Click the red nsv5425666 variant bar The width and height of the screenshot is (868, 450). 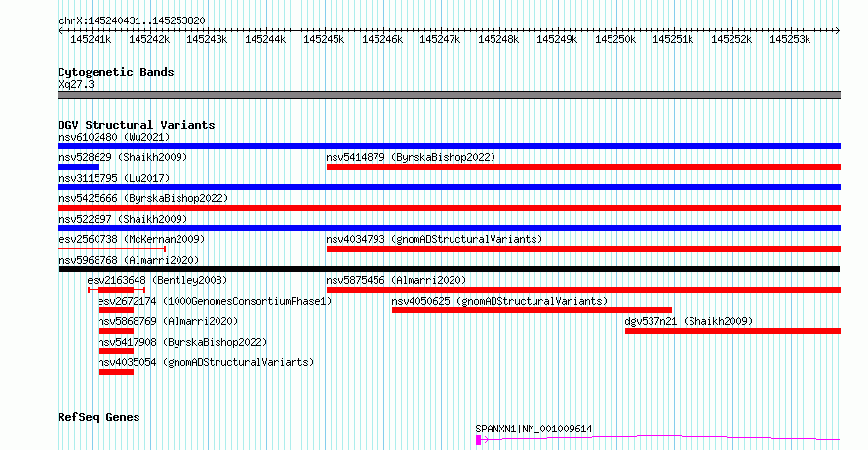tap(449, 208)
